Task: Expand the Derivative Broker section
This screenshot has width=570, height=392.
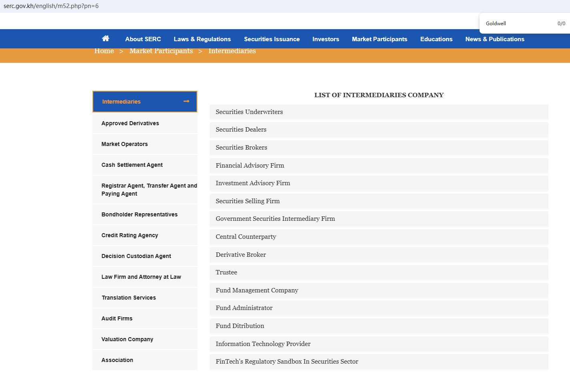Action: [x=241, y=255]
